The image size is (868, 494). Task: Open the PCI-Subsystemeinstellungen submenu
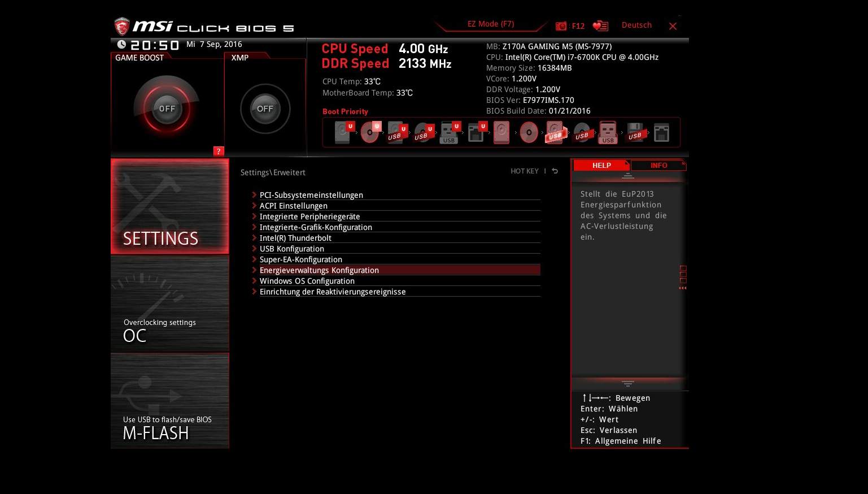pyautogui.click(x=311, y=195)
